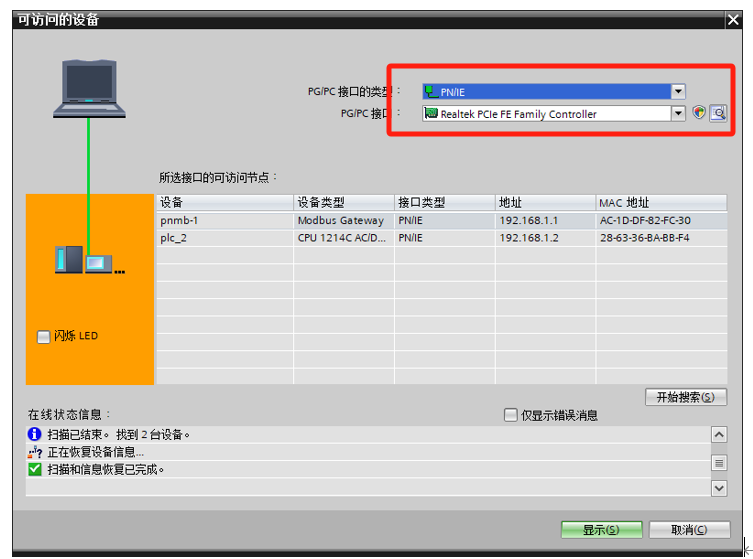
Task: Click the 取消(C) button
Action: tap(690, 530)
